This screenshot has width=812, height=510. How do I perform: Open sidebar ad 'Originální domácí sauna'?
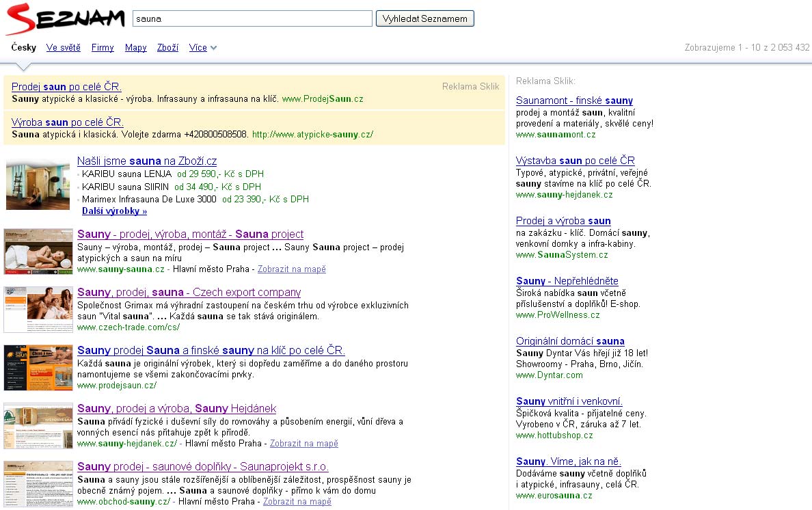tap(570, 341)
